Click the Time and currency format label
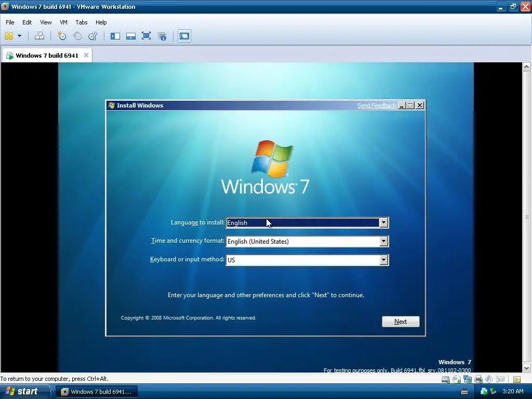Screen dimensions: 532x399 187,241
